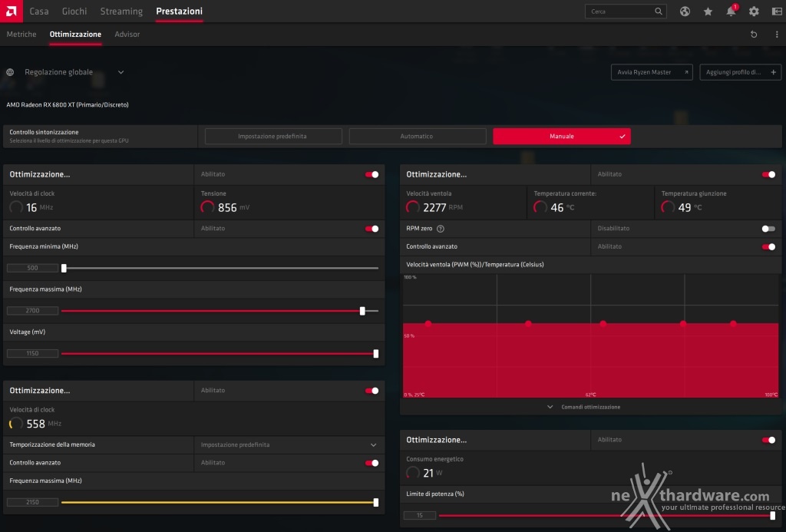This screenshot has width=786, height=532.
Task: Click the 15 power limit input
Action: [420, 515]
